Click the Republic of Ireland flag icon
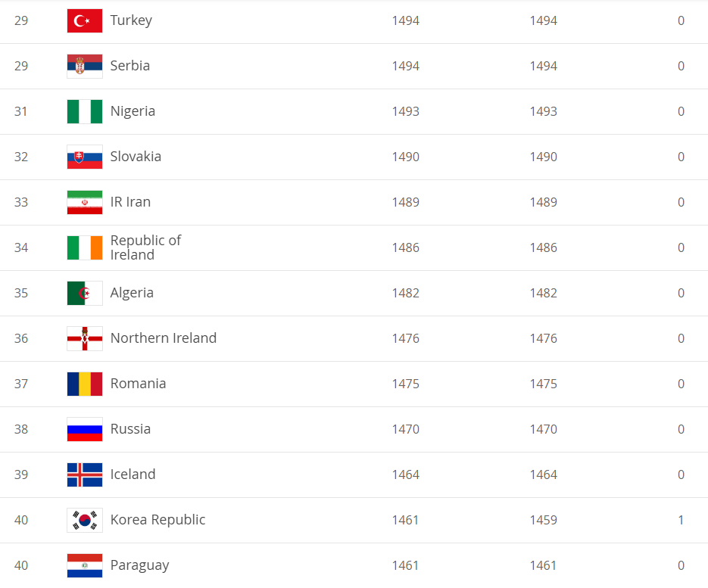Image resolution: width=708 pixels, height=588 pixels. pyautogui.click(x=84, y=247)
